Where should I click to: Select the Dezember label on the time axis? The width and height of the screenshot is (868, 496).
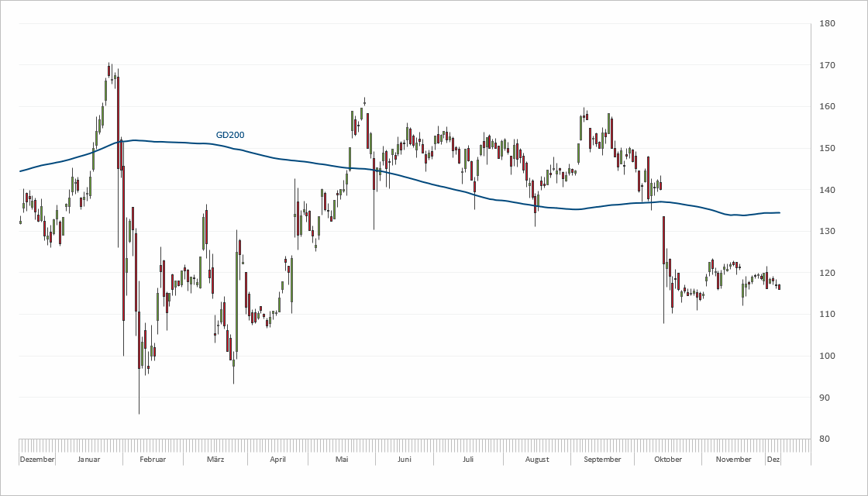(x=37, y=459)
